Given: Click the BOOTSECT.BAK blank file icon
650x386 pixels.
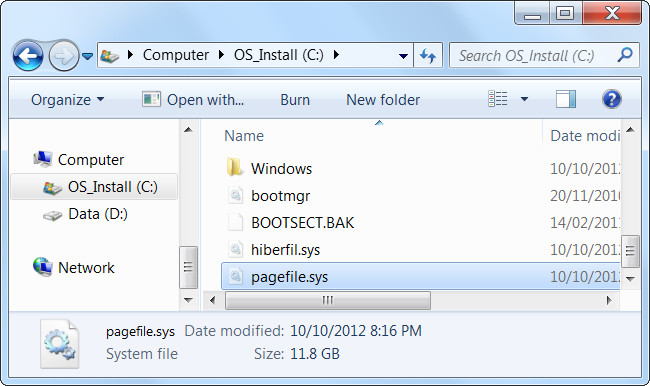Looking at the screenshot, I should coord(235,222).
